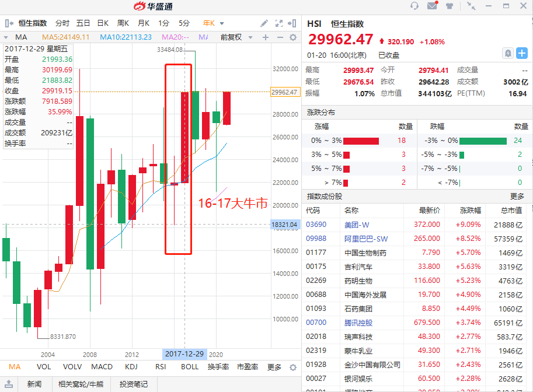Sort by 最新价 column header

[x=429, y=211]
